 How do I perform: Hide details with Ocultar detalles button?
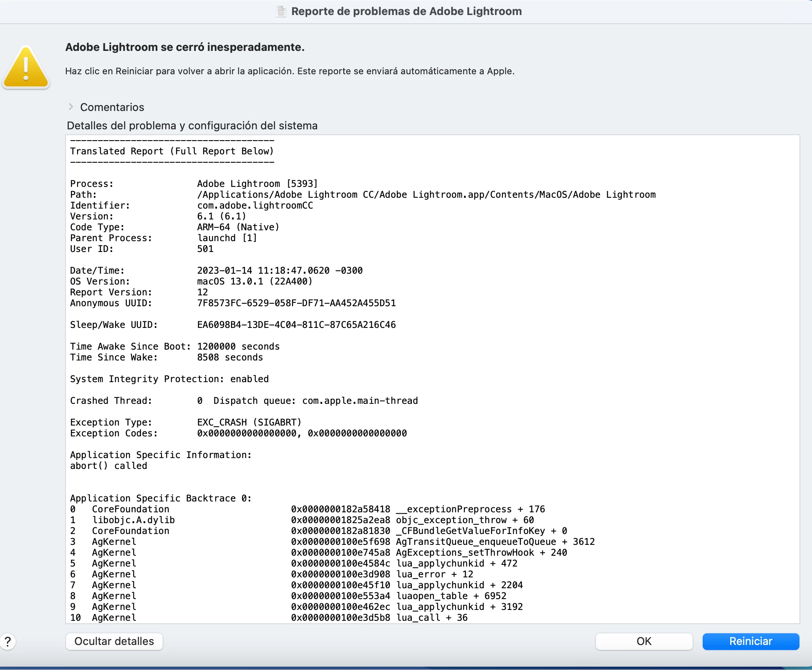(114, 641)
